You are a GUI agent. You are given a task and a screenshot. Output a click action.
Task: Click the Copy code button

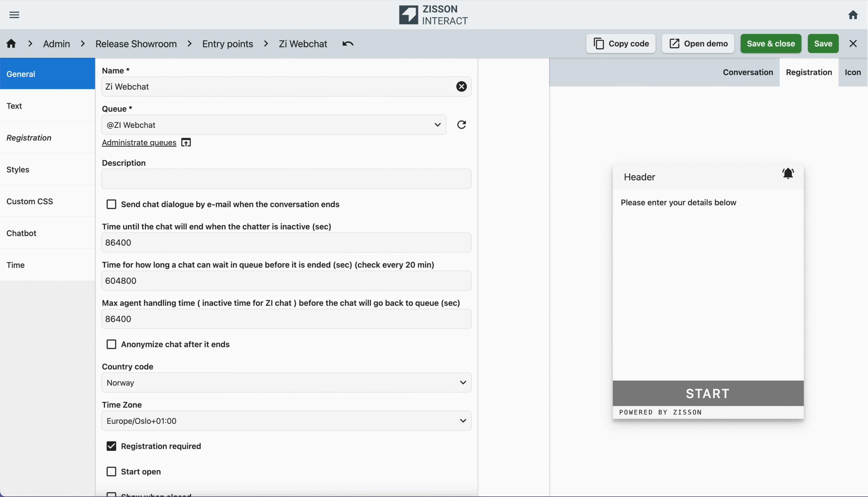coord(620,43)
